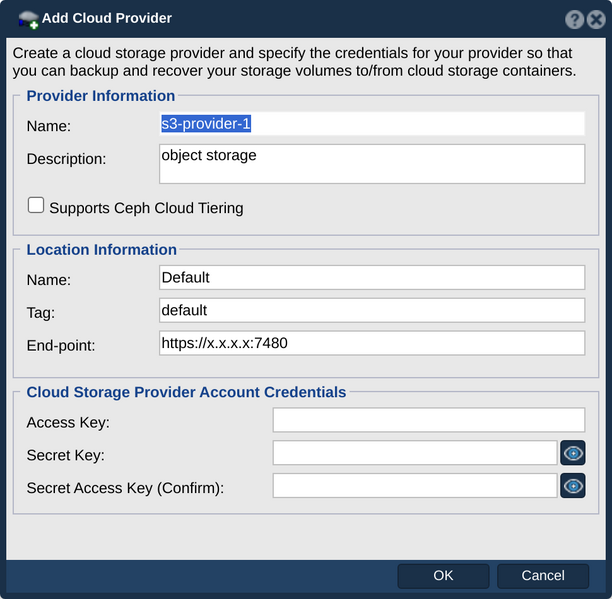612x599 pixels.
Task: Focus the Description field with object storage
Action: (x=372, y=164)
